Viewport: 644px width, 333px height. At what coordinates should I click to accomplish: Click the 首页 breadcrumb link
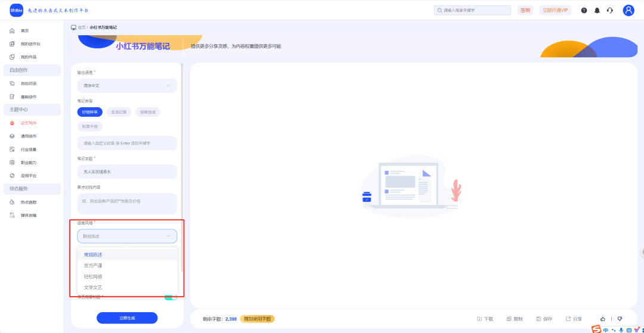click(x=82, y=27)
